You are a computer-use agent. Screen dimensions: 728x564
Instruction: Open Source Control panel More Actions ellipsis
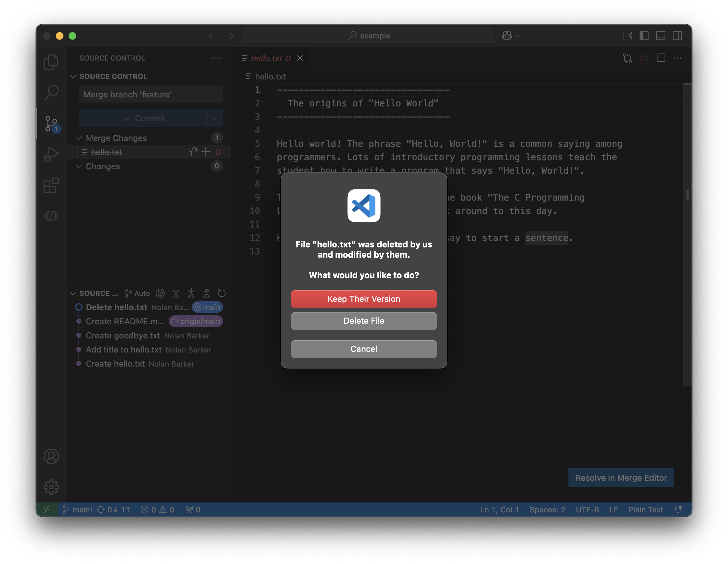216,58
